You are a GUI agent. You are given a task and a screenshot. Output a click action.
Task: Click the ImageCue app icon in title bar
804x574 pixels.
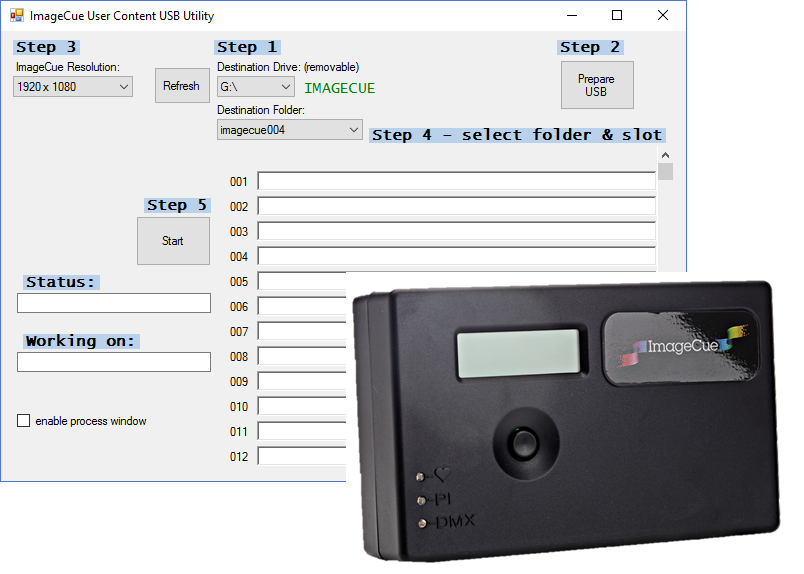coord(17,15)
